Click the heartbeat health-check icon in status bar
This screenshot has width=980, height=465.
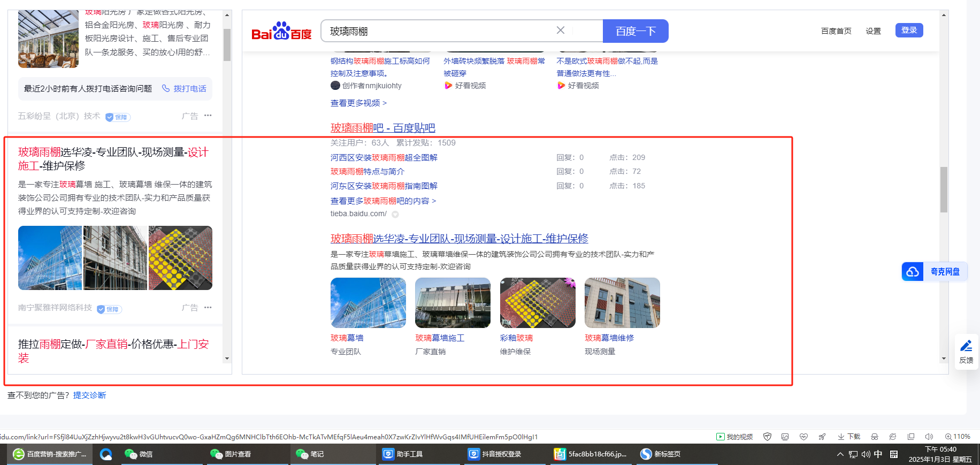click(803, 437)
